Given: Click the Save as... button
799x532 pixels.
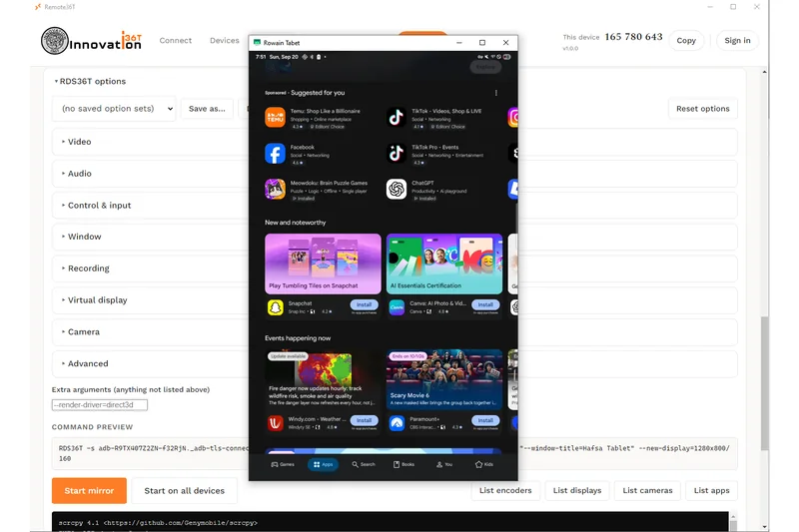Looking at the screenshot, I should 207,109.
